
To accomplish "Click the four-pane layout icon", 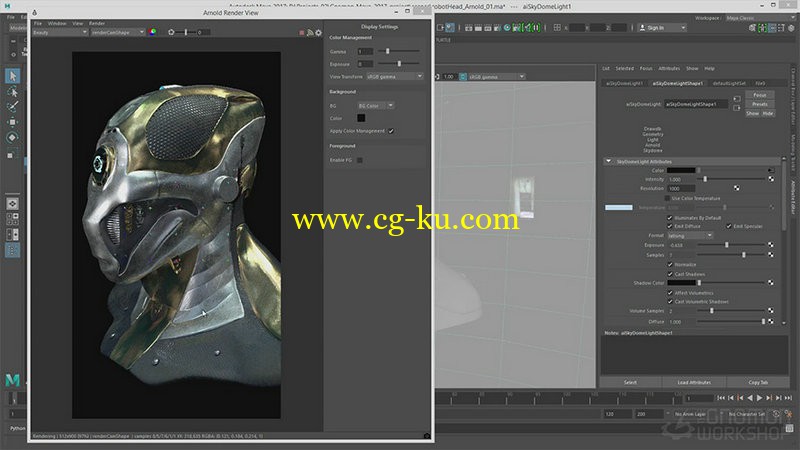I will [12, 219].
